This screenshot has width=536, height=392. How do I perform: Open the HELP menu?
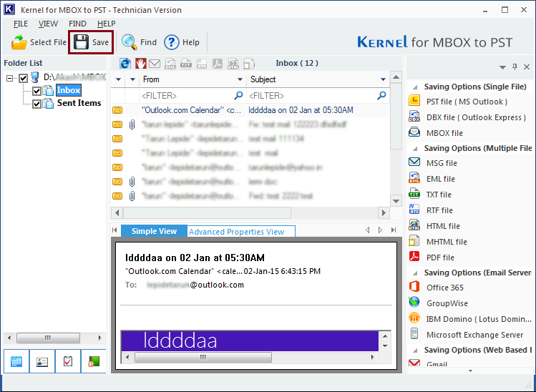tap(106, 24)
